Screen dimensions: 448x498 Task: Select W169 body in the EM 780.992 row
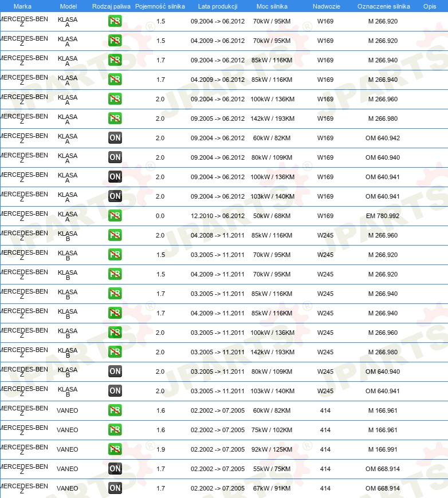tap(325, 216)
